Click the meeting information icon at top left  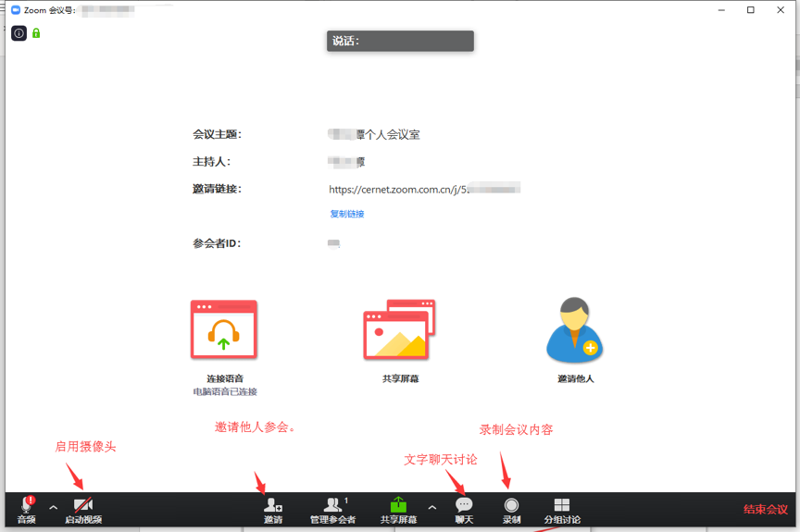(x=19, y=33)
